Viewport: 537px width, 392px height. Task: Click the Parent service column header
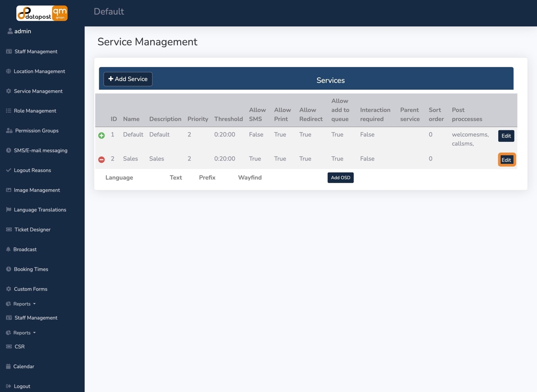409,115
